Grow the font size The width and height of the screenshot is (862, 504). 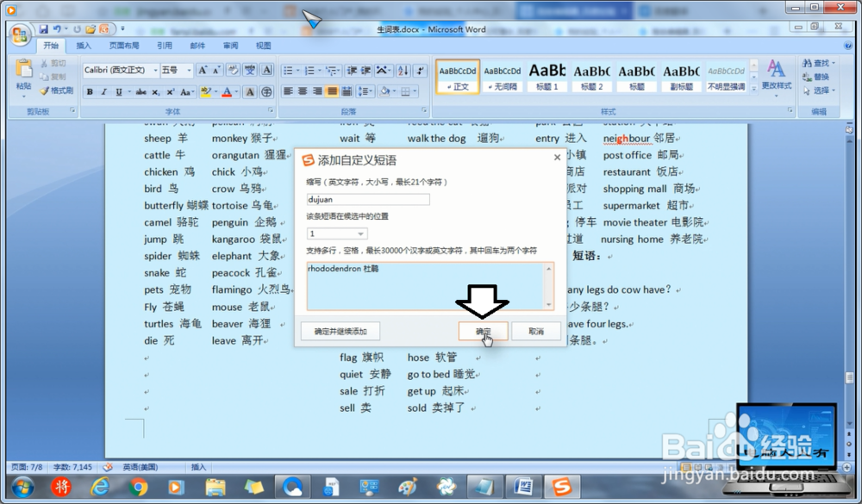[203, 70]
